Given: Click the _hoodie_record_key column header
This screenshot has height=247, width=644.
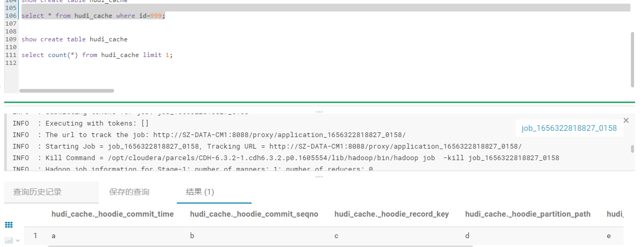Looking at the screenshot, I should 391,214.
